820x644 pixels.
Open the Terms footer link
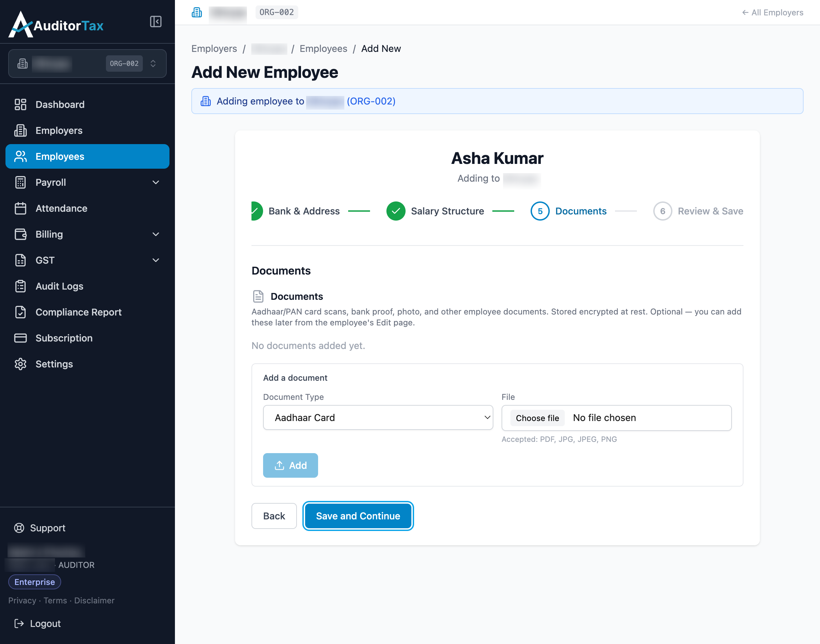pyautogui.click(x=55, y=601)
